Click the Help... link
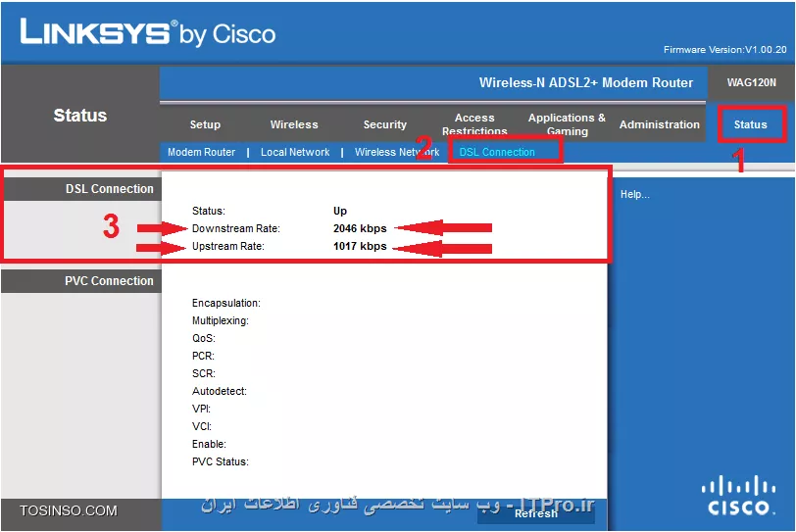Screen dimensions: 796x532 (634, 194)
